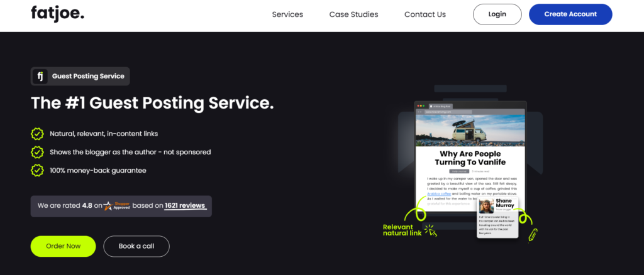Click the Relevant natural link label
This screenshot has width=644, height=275.
tap(402, 230)
